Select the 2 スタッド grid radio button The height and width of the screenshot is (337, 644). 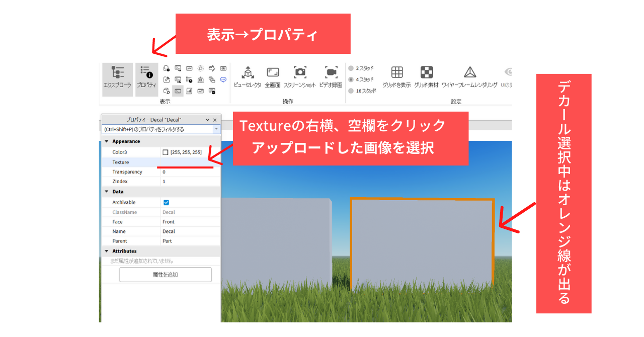(351, 68)
